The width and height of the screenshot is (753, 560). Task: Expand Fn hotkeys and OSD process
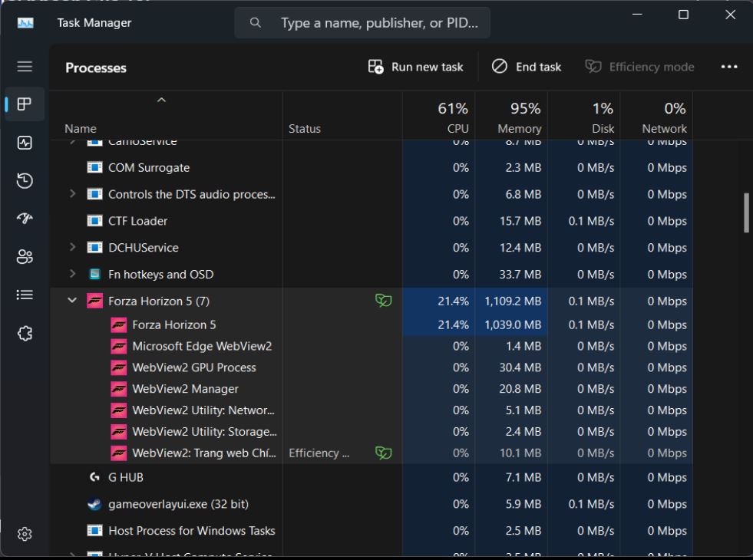[73, 274]
